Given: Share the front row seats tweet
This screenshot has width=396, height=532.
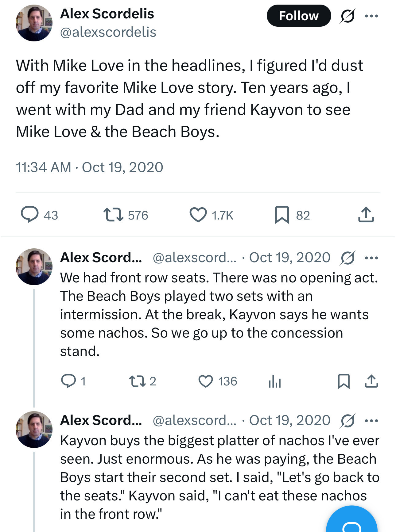Looking at the screenshot, I should (x=371, y=381).
